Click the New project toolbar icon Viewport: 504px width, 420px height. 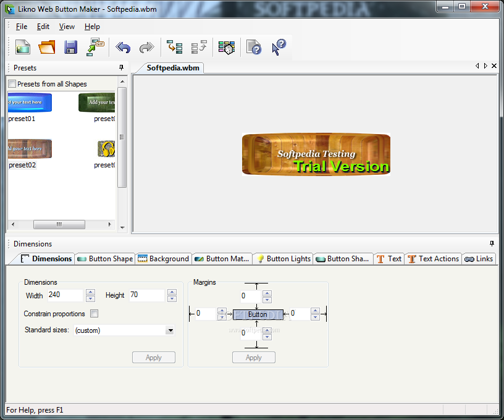point(22,47)
